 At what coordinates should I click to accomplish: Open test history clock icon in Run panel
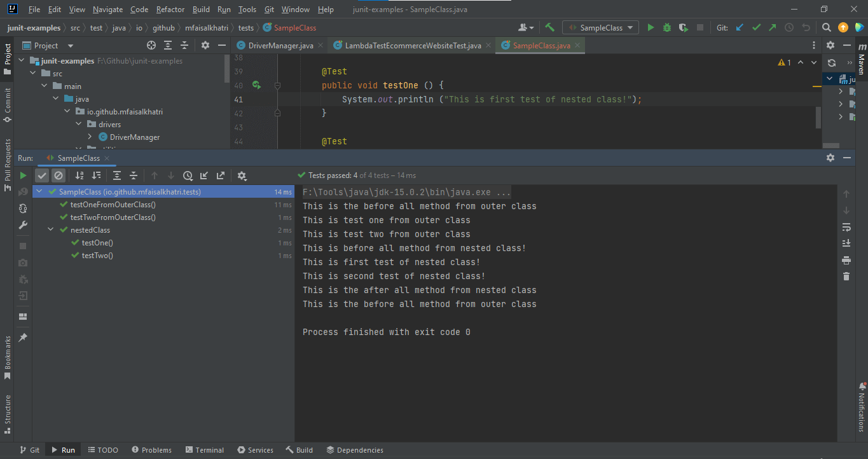(x=188, y=175)
